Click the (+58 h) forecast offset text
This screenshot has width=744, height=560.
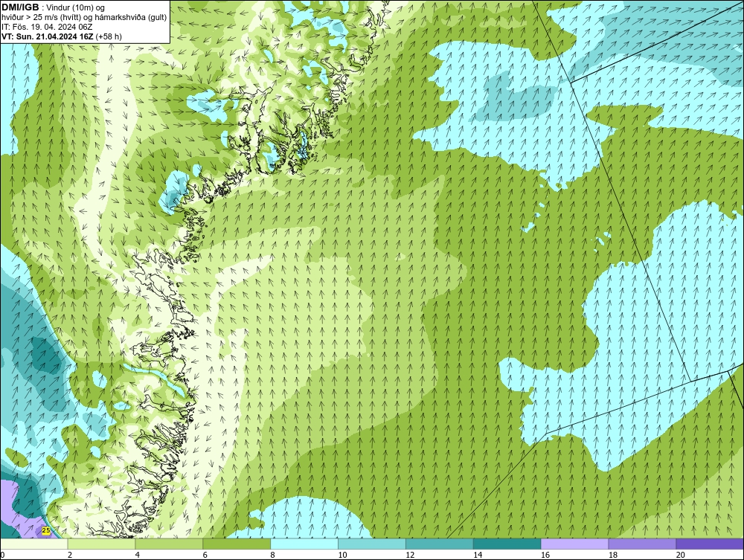109,36
